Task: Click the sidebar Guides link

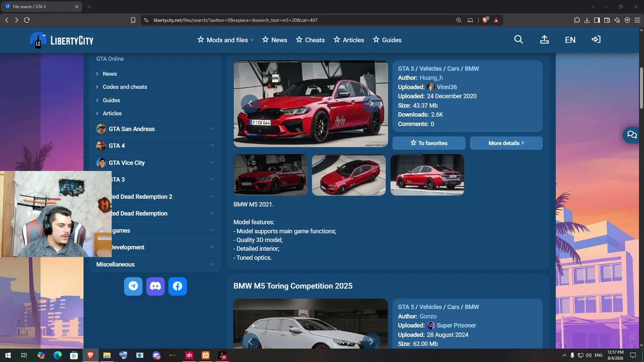Action: [111, 100]
